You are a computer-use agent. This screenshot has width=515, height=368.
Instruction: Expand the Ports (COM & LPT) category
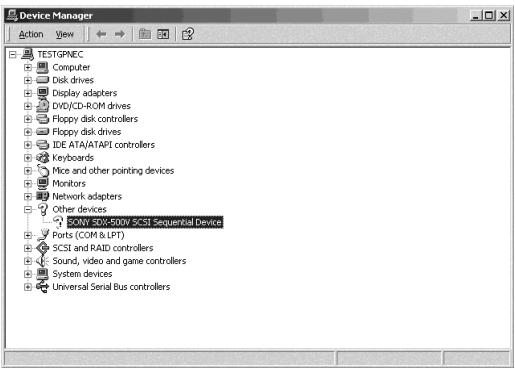point(28,235)
